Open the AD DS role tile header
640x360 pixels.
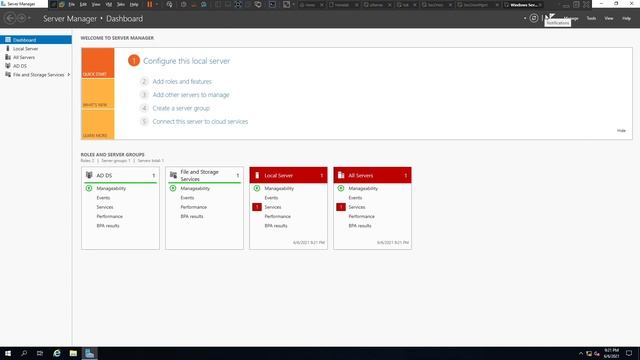[120, 175]
